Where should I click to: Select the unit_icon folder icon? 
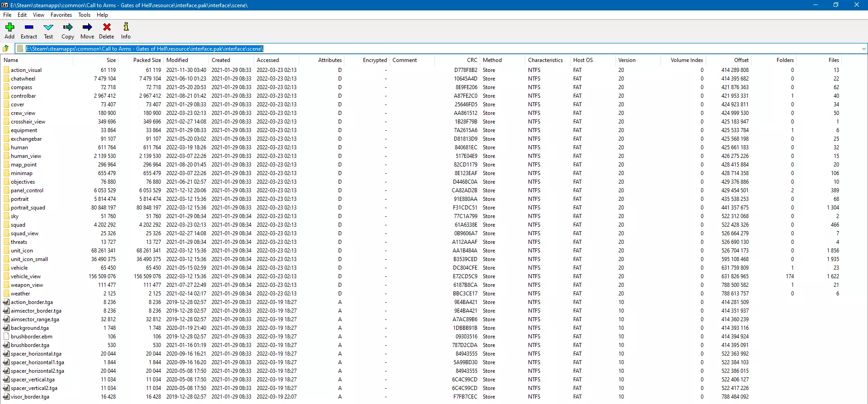pos(6,251)
